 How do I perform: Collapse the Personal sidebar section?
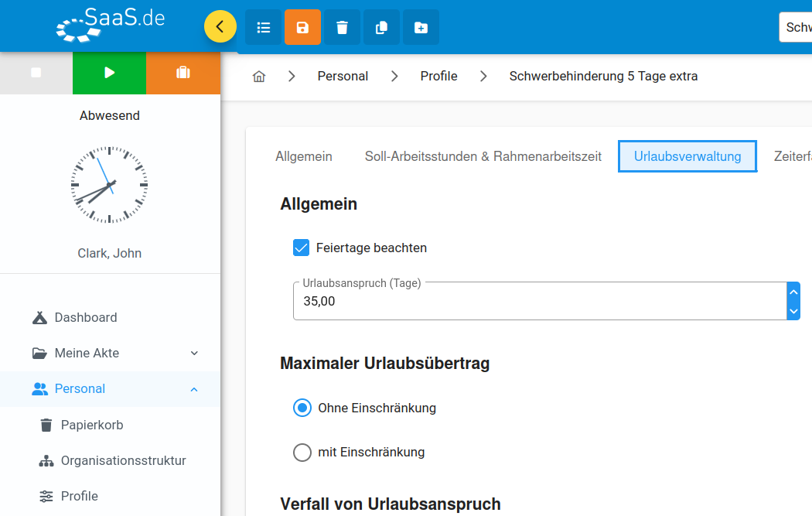click(194, 389)
